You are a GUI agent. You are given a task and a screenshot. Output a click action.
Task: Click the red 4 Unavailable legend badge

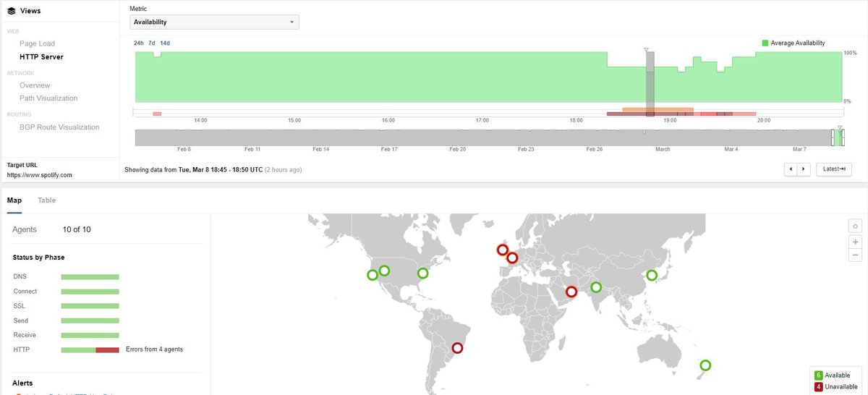pos(818,386)
